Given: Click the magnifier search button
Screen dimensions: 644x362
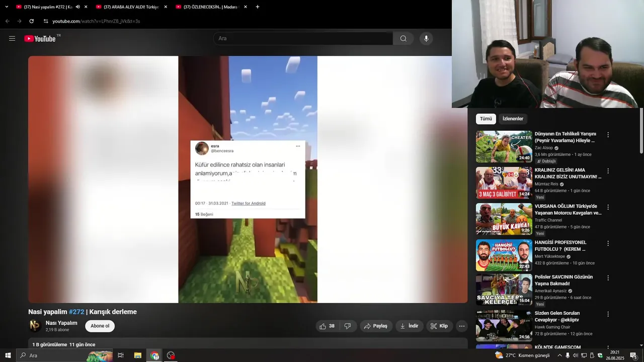Looking at the screenshot, I should tap(403, 38).
